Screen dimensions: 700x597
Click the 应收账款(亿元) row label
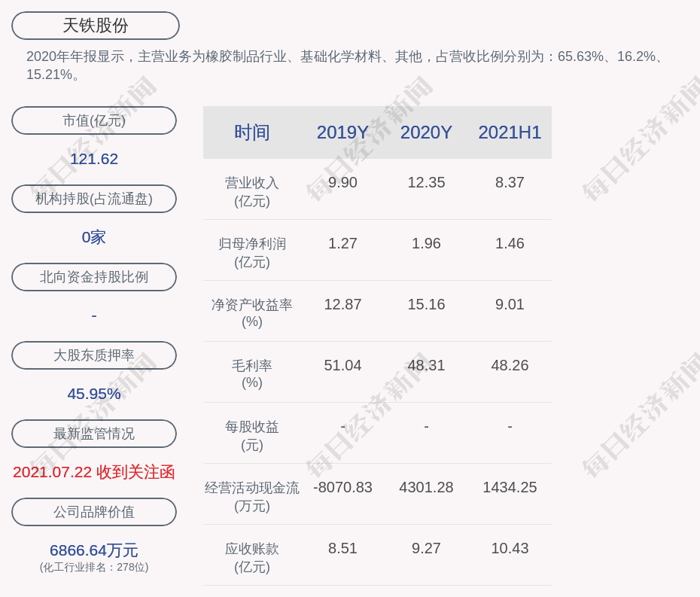click(x=252, y=558)
